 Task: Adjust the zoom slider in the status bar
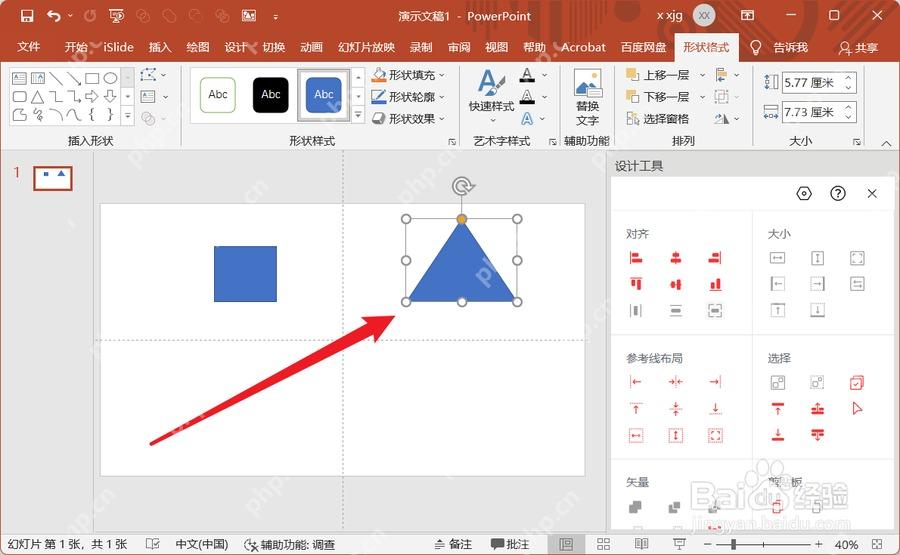click(x=734, y=544)
